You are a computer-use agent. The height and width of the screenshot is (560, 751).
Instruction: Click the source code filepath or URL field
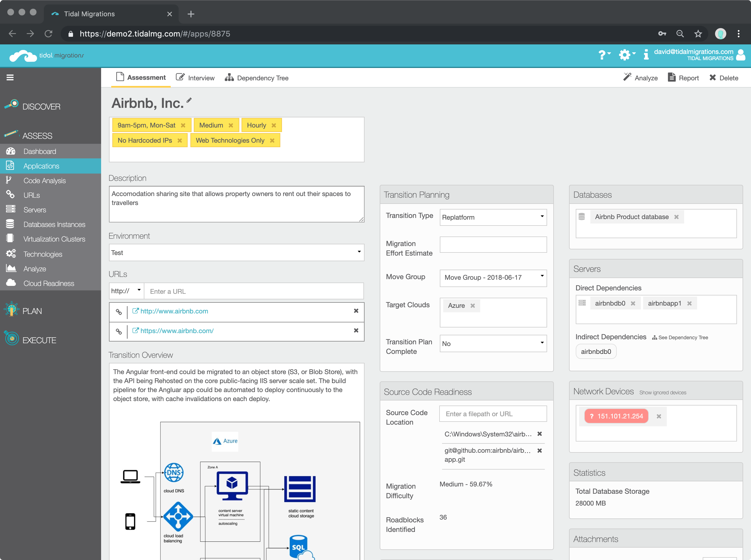coord(493,414)
